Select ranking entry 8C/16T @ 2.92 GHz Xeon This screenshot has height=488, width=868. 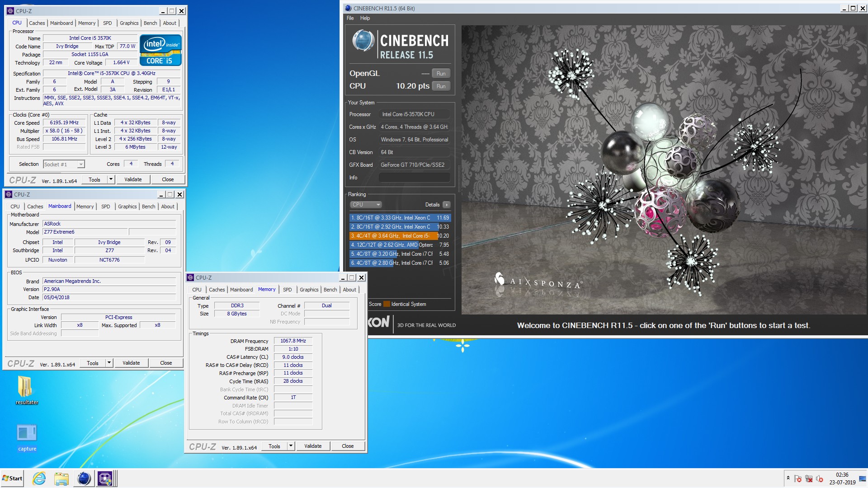click(x=400, y=227)
